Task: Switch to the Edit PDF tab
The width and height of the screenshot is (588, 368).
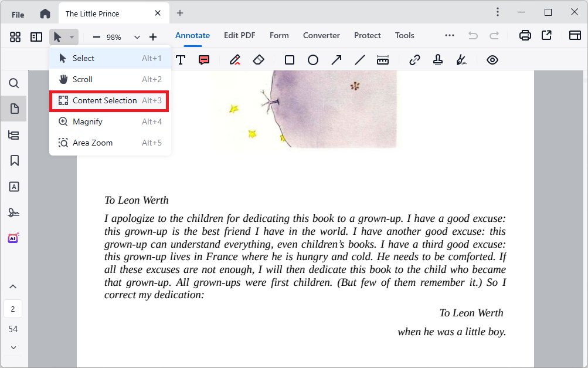Action: point(239,35)
